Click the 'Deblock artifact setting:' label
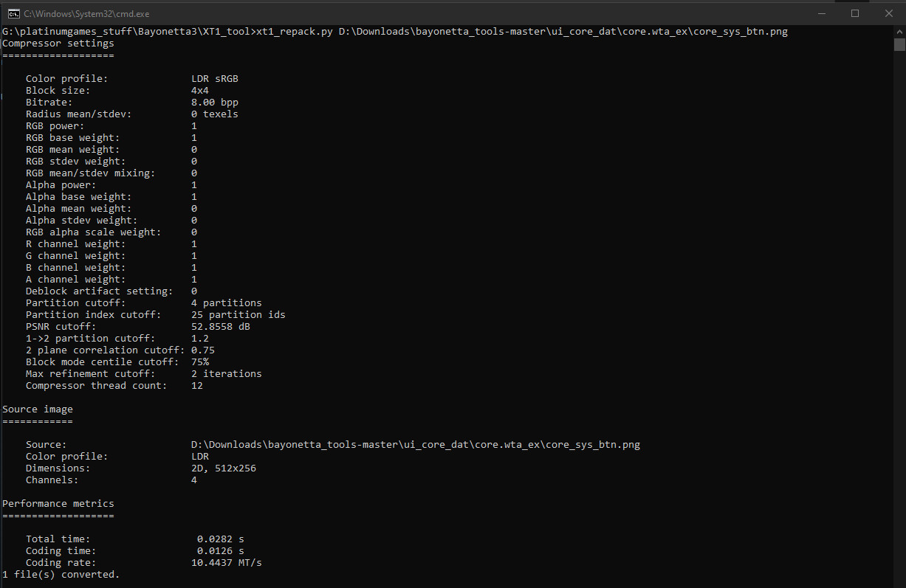Screen dimensions: 906x588 click(100, 291)
